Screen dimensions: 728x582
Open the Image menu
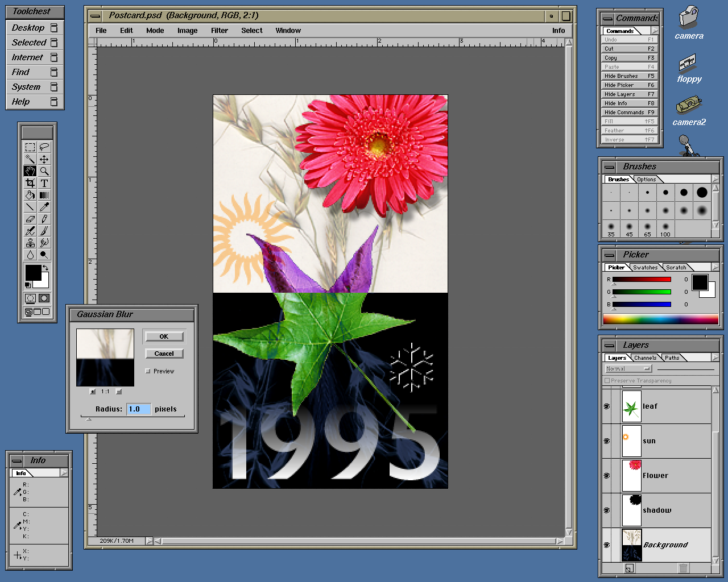point(187,31)
